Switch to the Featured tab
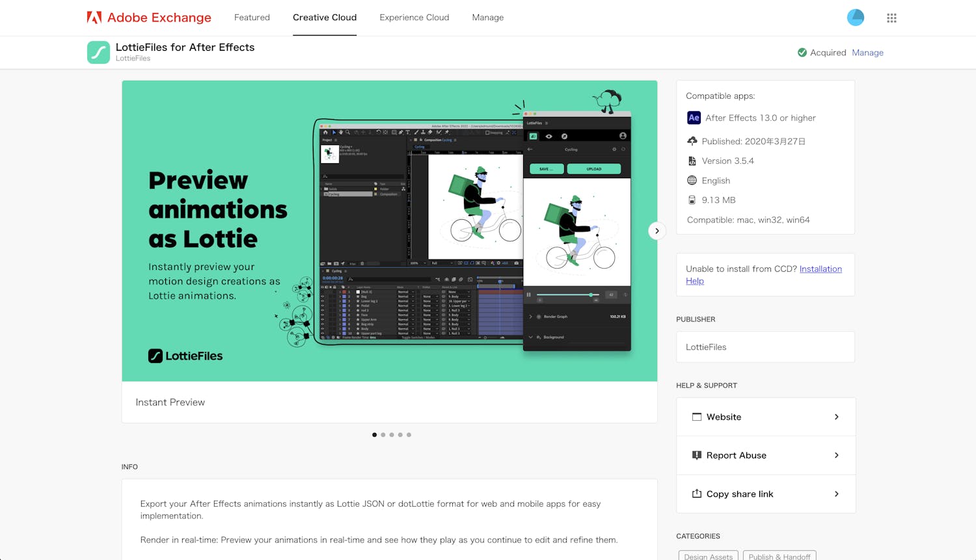This screenshot has width=976, height=560. click(x=252, y=18)
